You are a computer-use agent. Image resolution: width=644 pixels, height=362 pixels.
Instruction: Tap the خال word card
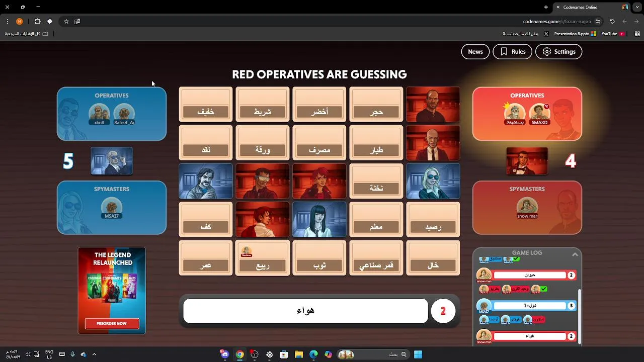point(433,258)
